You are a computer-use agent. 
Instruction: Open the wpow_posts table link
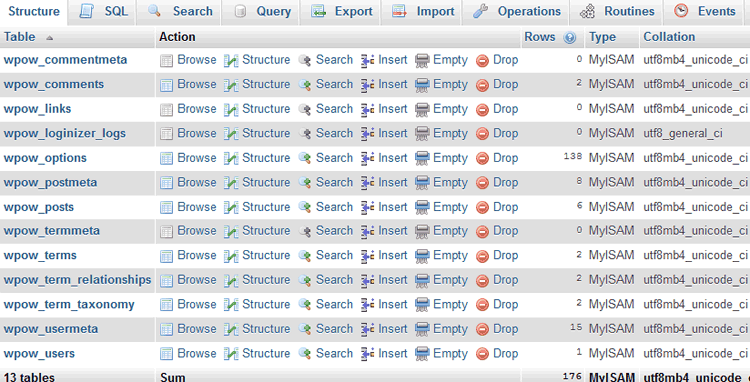(39, 207)
